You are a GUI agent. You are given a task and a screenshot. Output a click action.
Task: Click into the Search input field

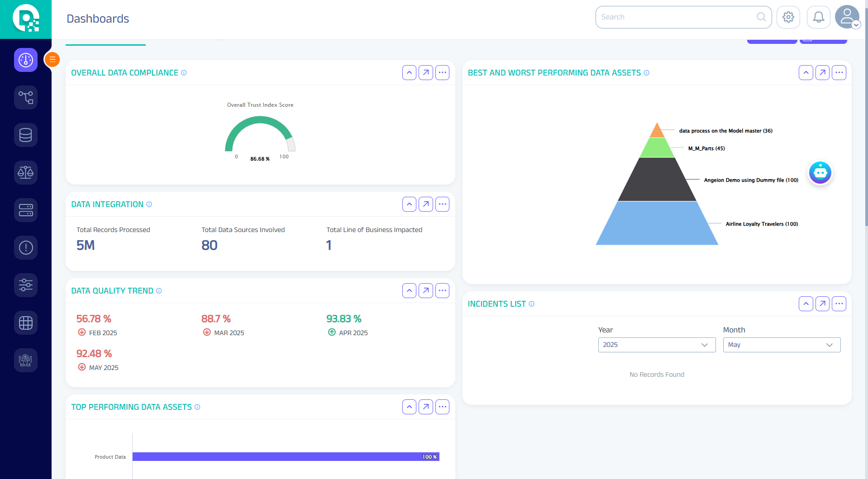point(677,17)
